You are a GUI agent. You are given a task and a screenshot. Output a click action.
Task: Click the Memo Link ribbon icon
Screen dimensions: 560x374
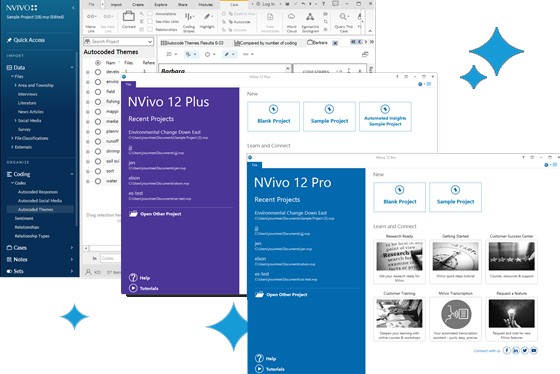(x=91, y=16)
